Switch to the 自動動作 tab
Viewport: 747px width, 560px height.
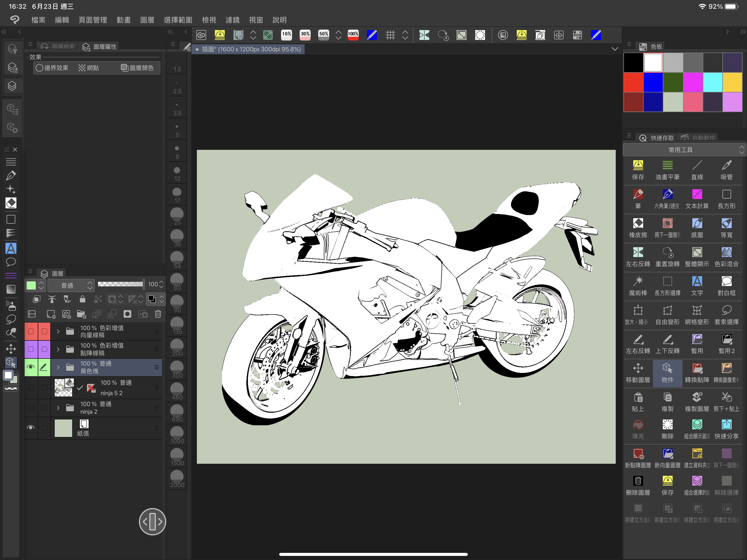coord(698,138)
